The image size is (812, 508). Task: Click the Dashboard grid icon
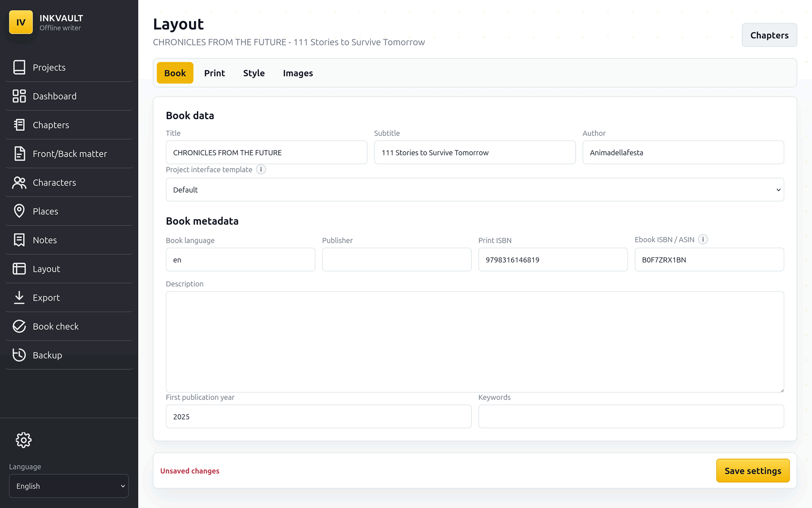tap(19, 96)
